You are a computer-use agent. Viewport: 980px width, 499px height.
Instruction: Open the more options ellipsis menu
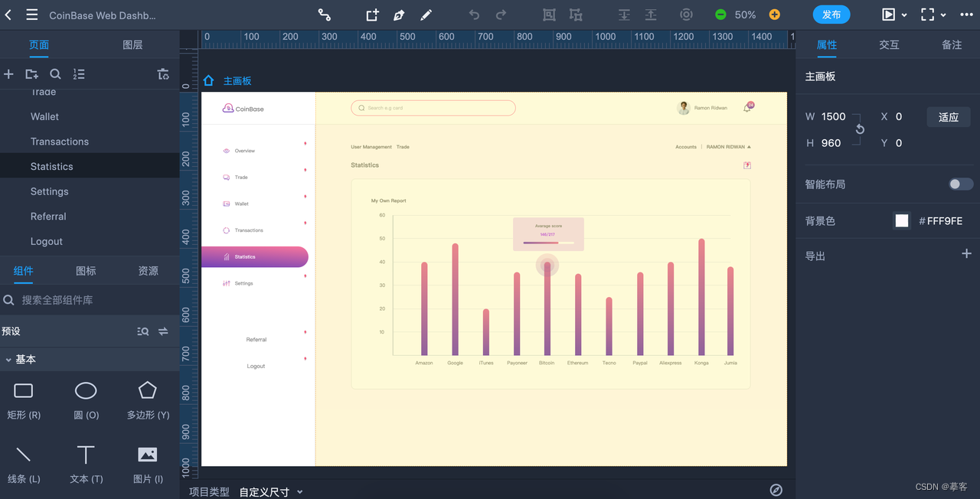point(966,15)
